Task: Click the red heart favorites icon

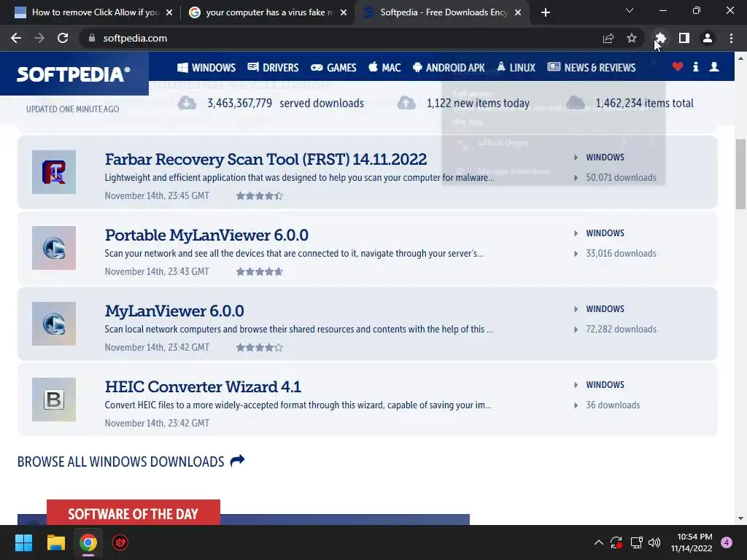Action: click(x=678, y=67)
